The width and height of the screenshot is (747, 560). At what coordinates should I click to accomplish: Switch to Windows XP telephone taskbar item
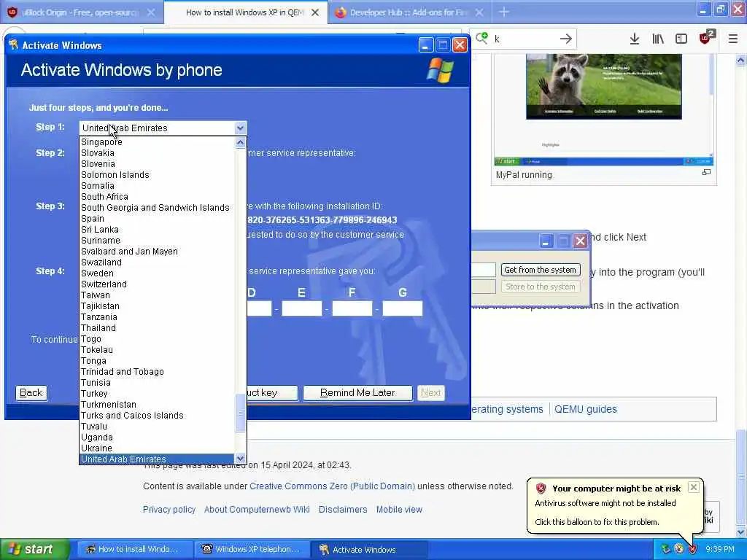point(252,549)
